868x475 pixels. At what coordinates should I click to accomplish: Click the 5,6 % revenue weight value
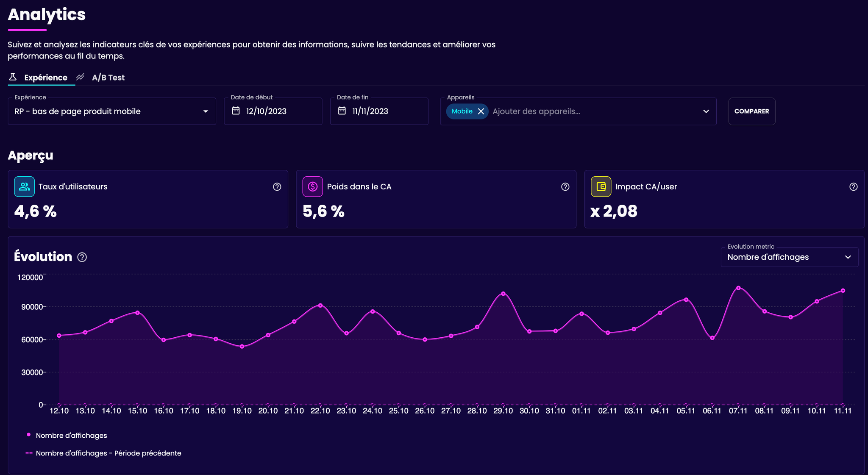[x=324, y=211]
